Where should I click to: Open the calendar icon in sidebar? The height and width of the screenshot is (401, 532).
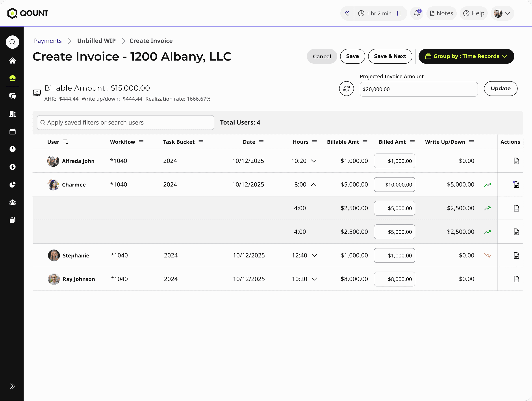point(13,131)
